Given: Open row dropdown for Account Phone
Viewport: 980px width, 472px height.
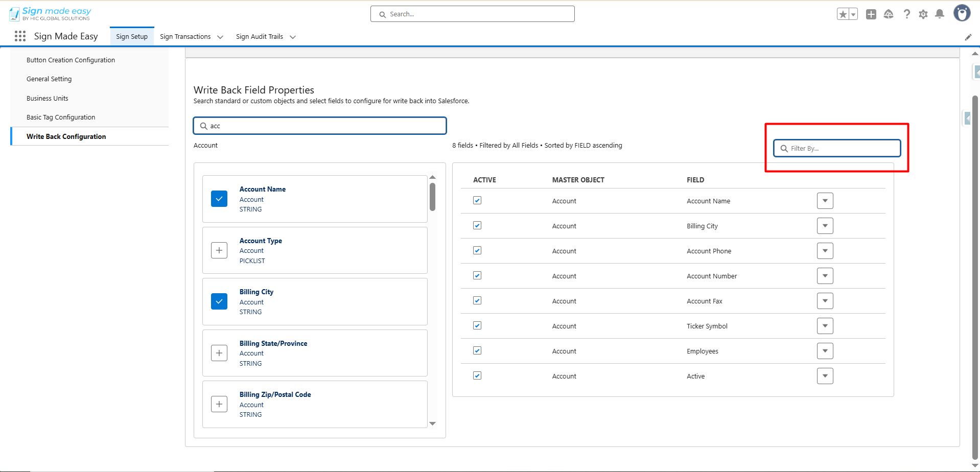Looking at the screenshot, I should [825, 251].
